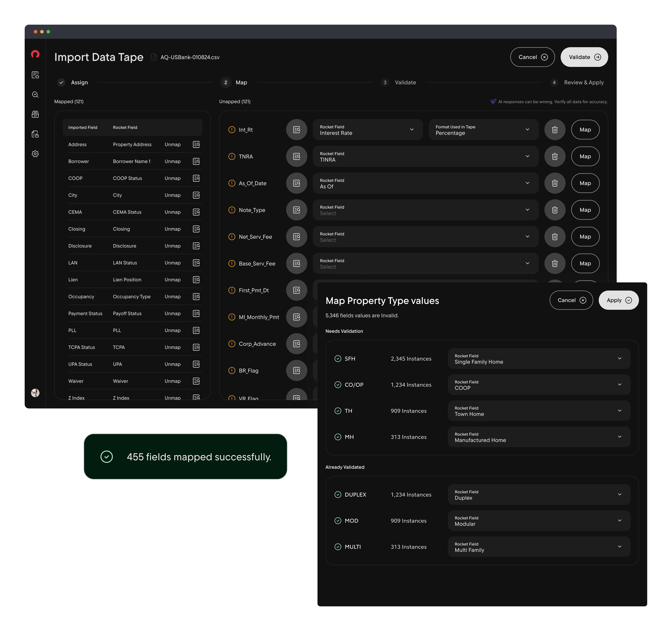672x631 pixels.
Task: Click the settings gear in sidebar
Action: coord(35,154)
